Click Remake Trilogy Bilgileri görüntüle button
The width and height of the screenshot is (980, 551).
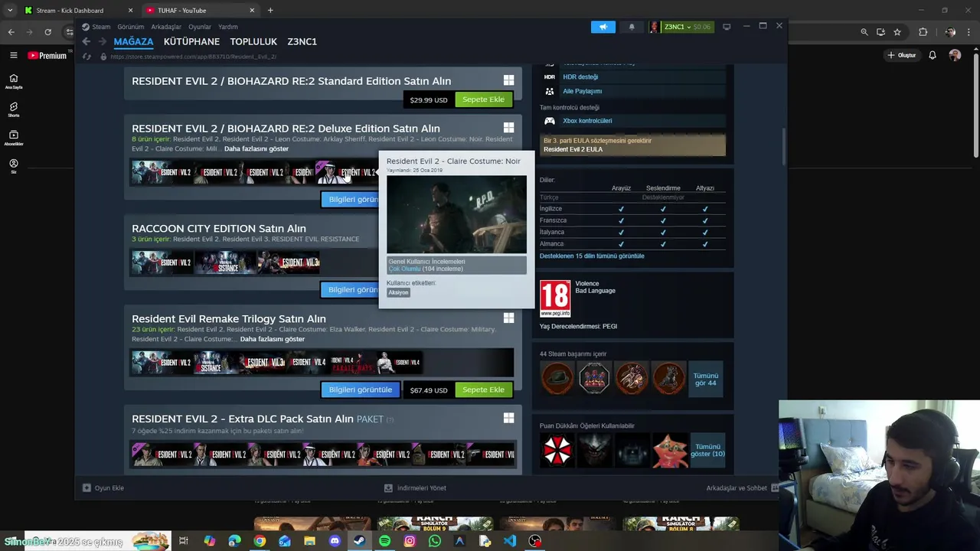(360, 390)
